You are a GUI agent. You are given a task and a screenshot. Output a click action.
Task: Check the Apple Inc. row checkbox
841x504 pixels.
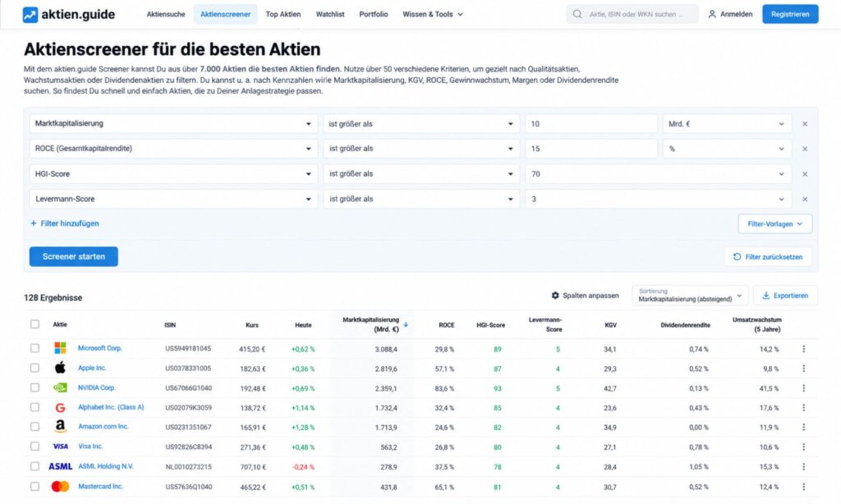tap(34, 369)
